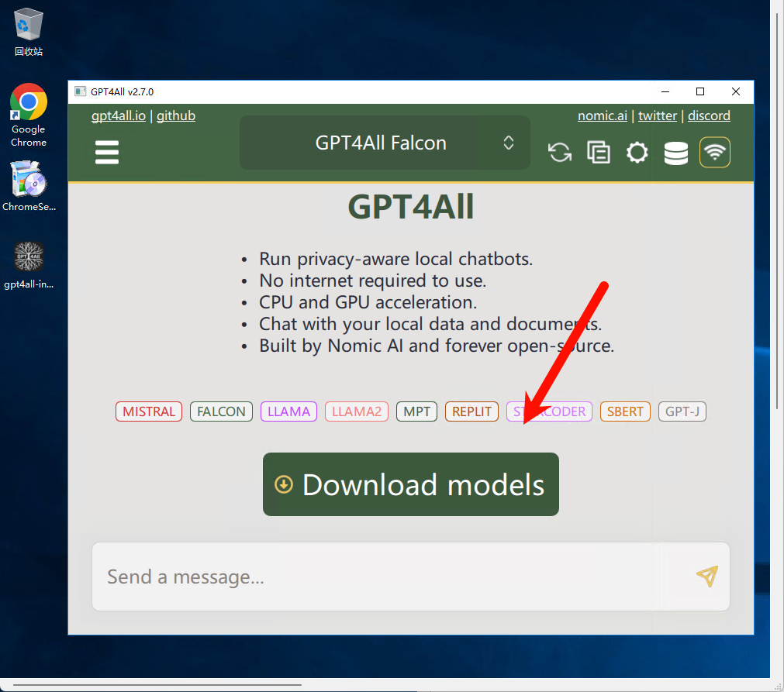Copy the conversation with the copy icon
The width and height of the screenshot is (784, 692).
[x=599, y=152]
